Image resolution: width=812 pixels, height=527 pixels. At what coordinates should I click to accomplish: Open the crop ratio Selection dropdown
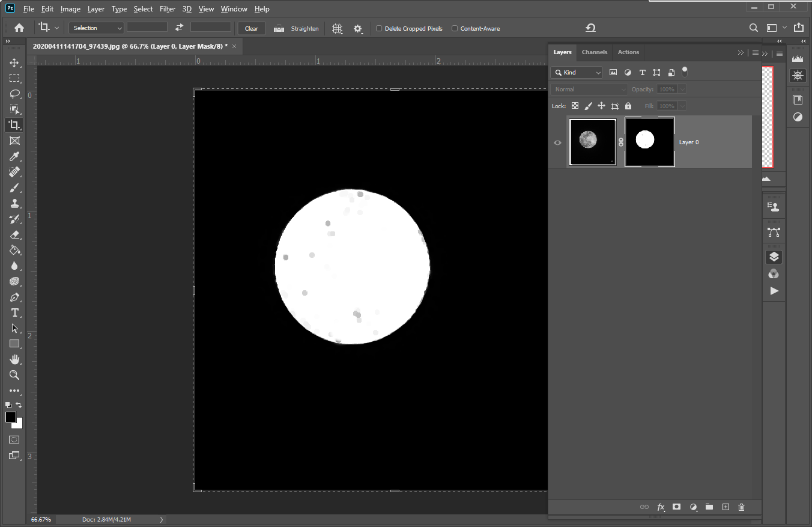96,28
